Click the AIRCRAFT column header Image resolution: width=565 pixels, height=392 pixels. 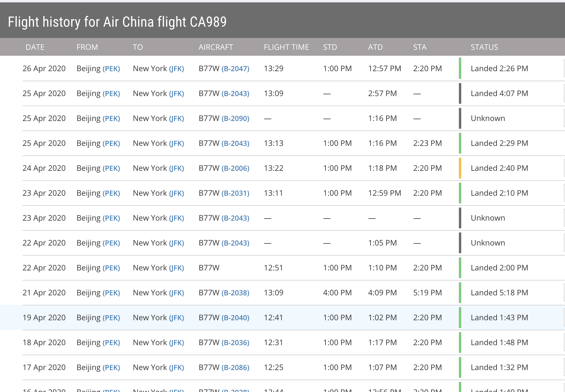(x=216, y=47)
